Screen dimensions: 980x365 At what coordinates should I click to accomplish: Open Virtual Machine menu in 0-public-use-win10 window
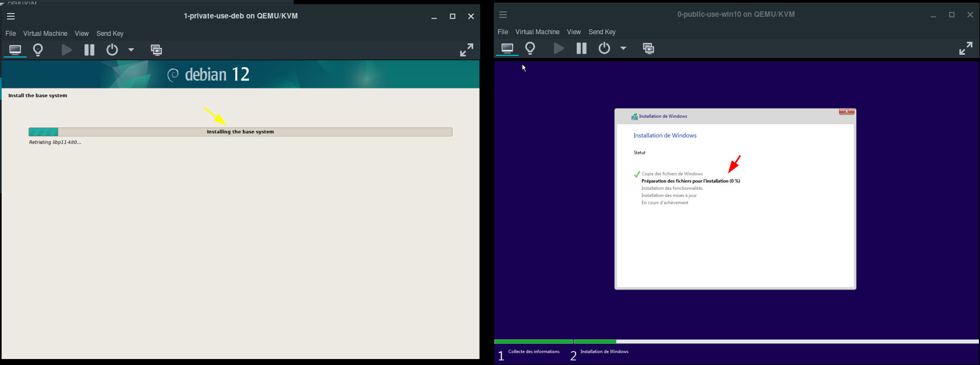[x=537, y=32]
